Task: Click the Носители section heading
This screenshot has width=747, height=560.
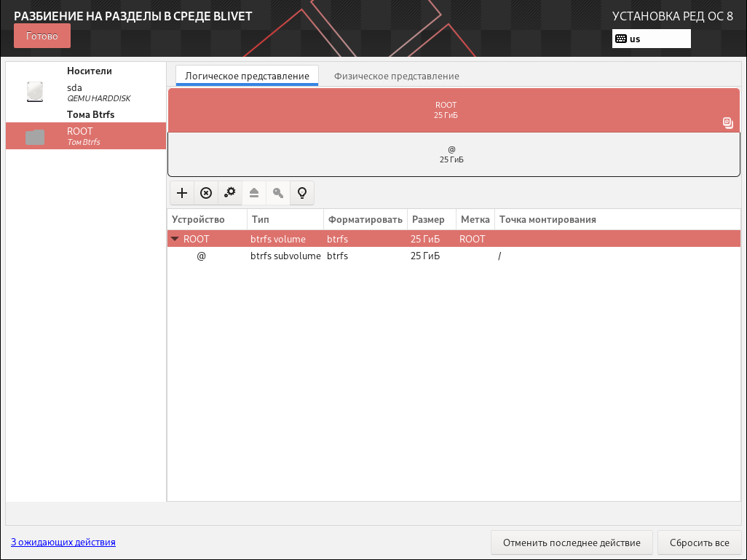Action: [89, 71]
